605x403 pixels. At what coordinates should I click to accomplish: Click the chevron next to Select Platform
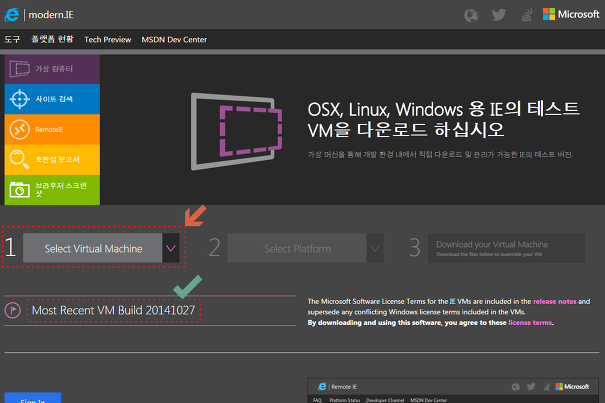(375, 248)
